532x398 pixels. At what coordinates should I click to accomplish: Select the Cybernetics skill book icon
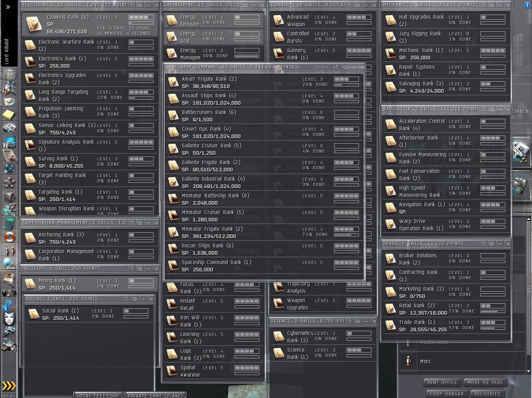tap(279, 336)
